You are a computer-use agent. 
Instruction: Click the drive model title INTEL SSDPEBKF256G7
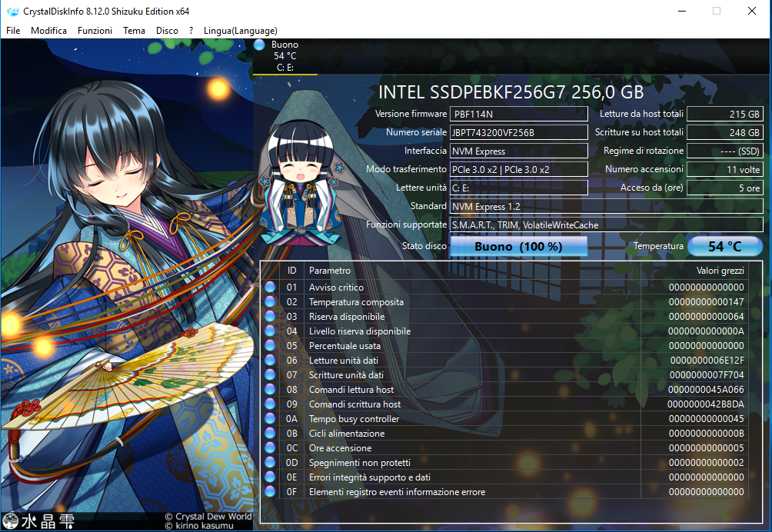[x=511, y=92]
